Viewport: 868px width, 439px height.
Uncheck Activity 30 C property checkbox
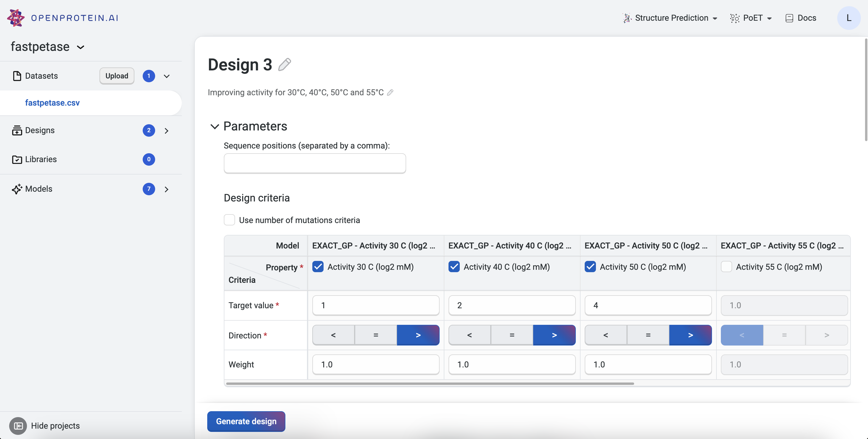318,267
